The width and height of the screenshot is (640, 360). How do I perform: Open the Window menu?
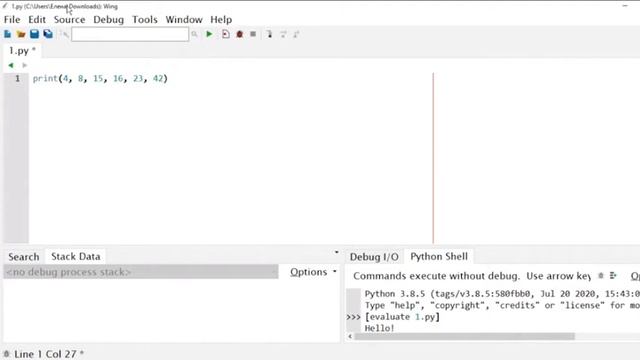point(184,20)
